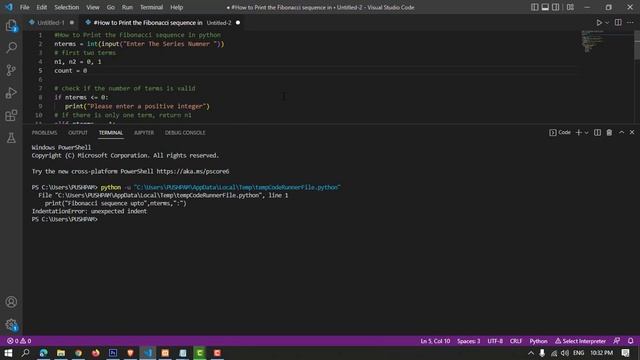
Task: Open the volume control in system tray
Action: [565, 353]
